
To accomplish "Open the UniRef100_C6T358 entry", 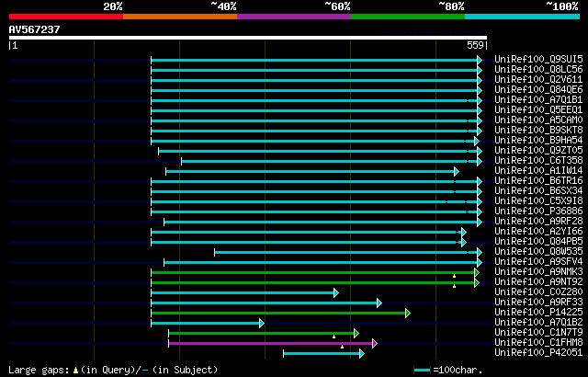I will (x=538, y=161).
